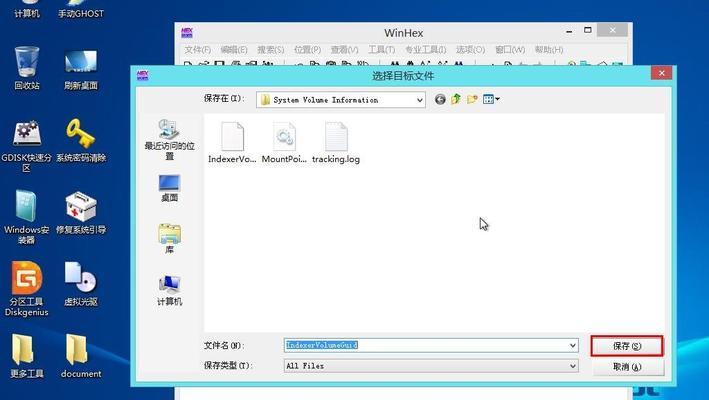Open Recent Places (最近访问的位置) in sidebar

point(169,139)
